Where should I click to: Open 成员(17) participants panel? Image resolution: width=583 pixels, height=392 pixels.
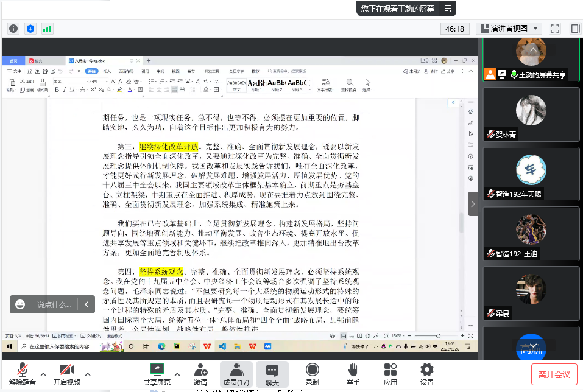pos(236,374)
